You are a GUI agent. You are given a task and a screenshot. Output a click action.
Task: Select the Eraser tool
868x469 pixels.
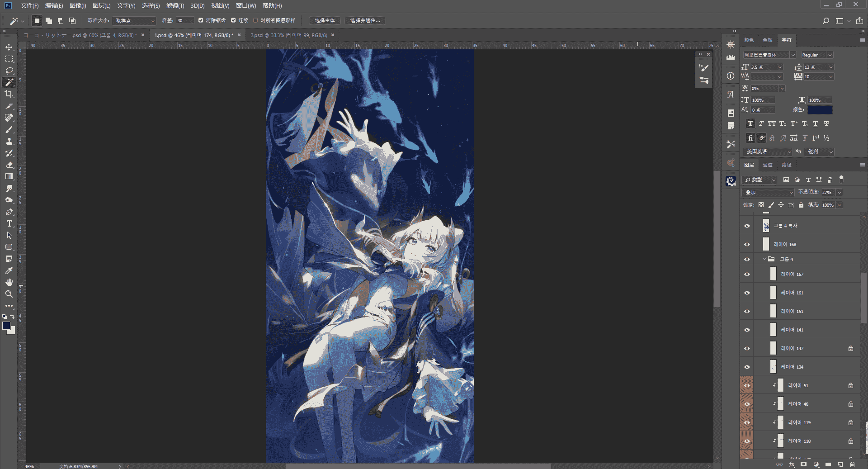(x=9, y=165)
